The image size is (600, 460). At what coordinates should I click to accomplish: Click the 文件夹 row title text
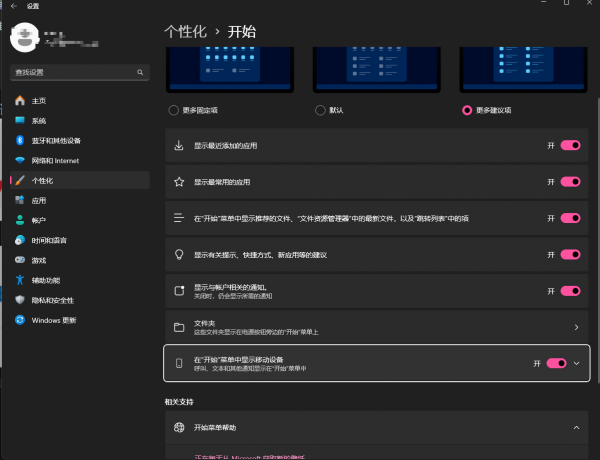204,323
